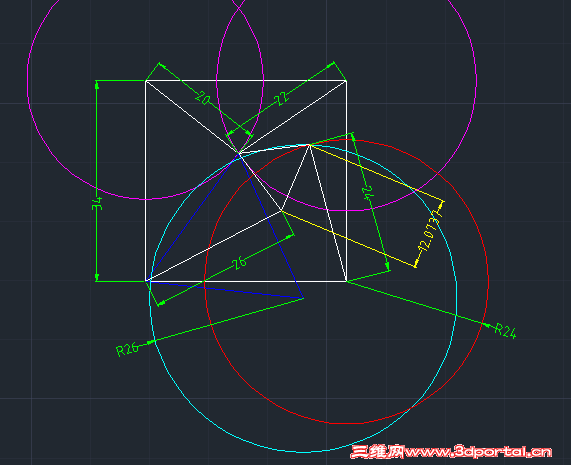Select the aligned dimension text 22

click(x=281, y=99)
